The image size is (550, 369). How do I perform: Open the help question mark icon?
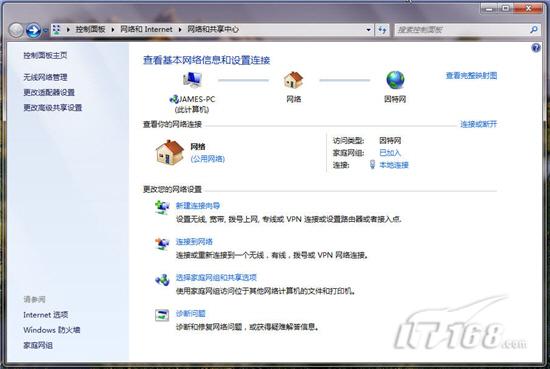(x=536, y=48)
